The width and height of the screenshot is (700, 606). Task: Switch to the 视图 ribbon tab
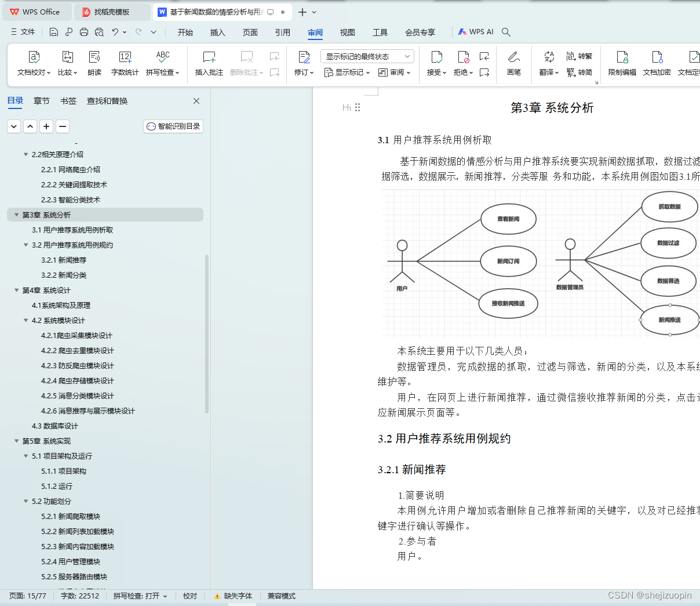348,32
